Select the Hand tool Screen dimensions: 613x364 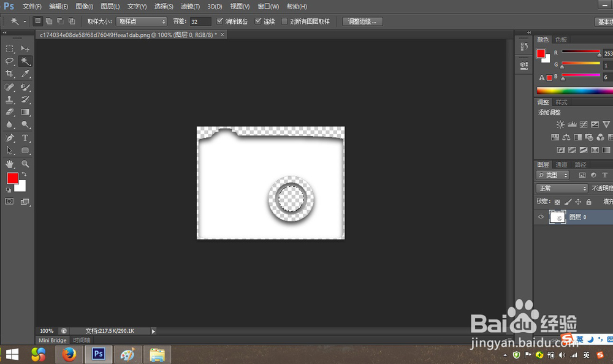pyautogui.click(x=10, y=164)
